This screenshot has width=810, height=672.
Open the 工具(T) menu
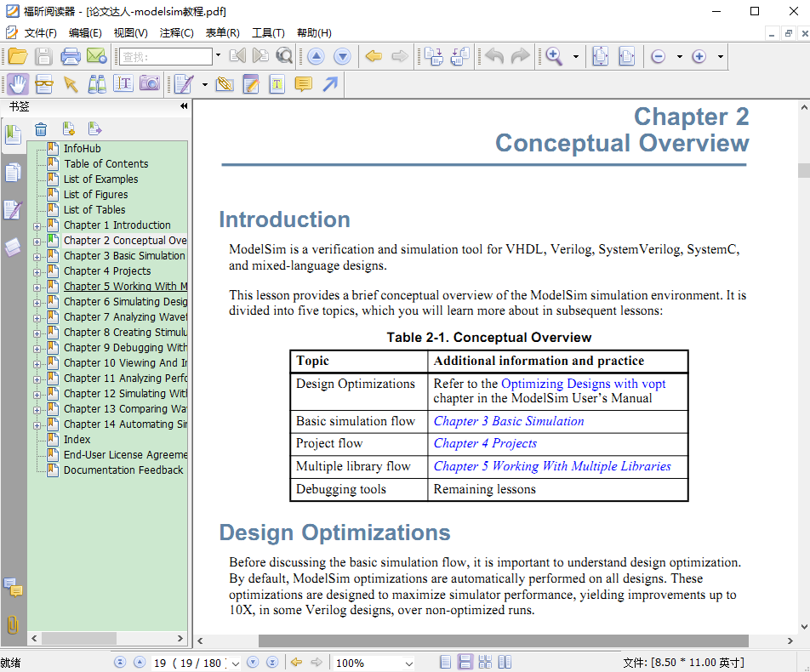tap(268, 32)
